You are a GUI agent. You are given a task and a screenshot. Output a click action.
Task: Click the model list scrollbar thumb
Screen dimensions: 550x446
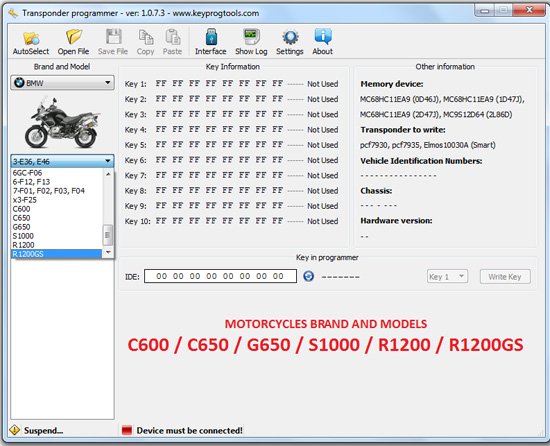pos(108,235)
